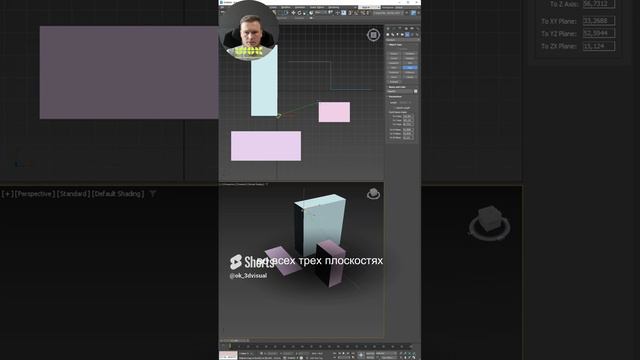Click the ViewCube in the small perspective viewport
This screenshot has width=640, height=360.
373,194
